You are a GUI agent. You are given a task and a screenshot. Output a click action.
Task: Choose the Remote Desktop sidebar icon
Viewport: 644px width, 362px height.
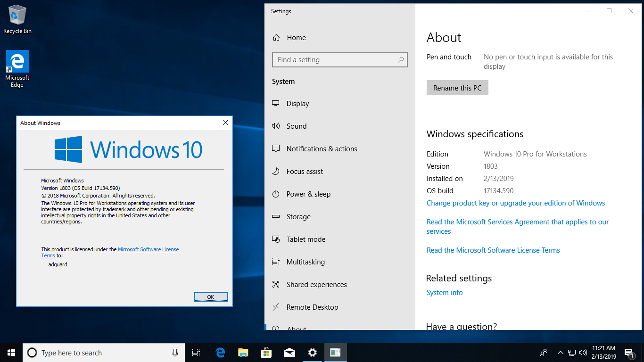pyautogui.click(x=276, y=307)
